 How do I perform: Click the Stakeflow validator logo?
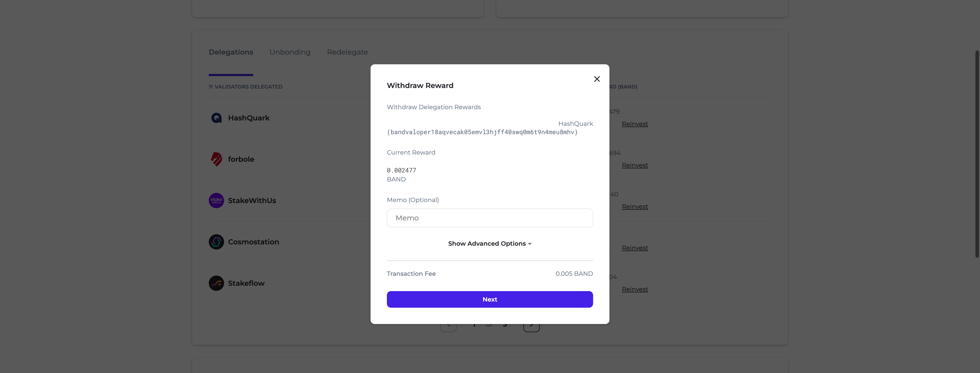tap(216, 283)
